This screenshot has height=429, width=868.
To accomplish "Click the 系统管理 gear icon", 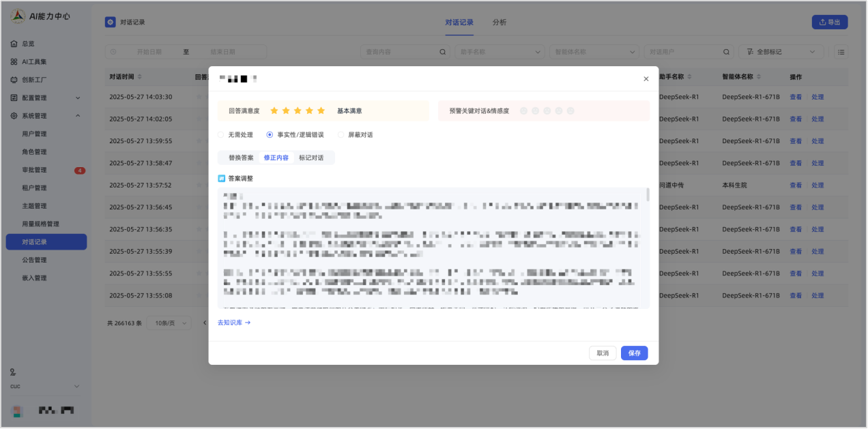I will pos(14,116).
